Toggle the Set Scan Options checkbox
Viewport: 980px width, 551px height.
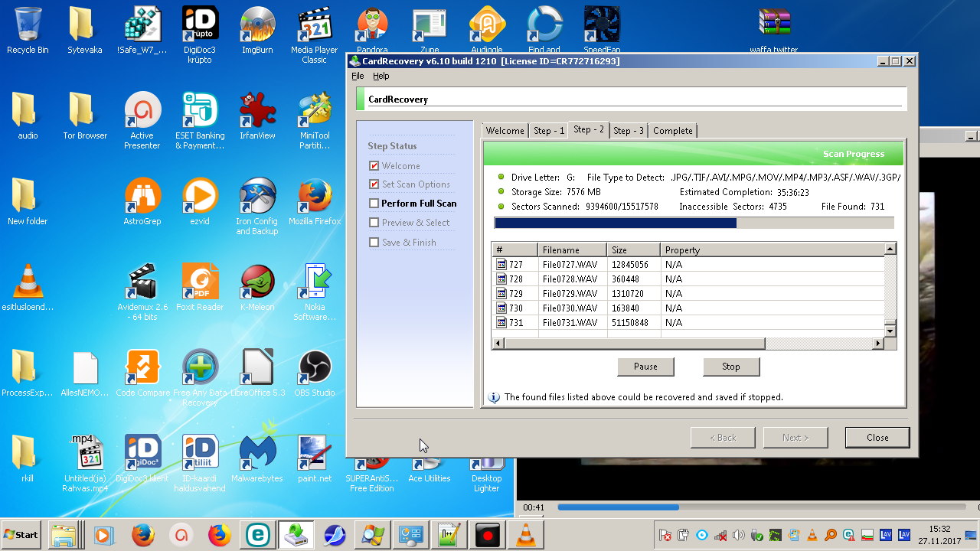(x=374, y=184)
